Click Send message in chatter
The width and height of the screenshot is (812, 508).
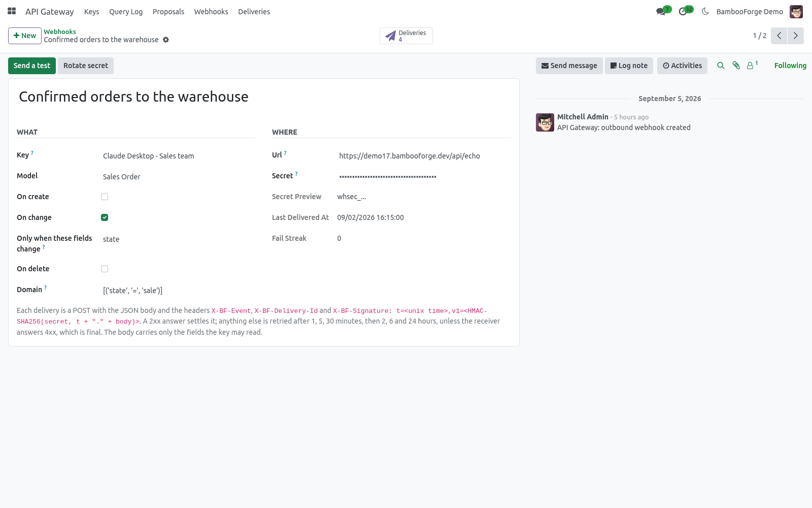tap(569, 66)
